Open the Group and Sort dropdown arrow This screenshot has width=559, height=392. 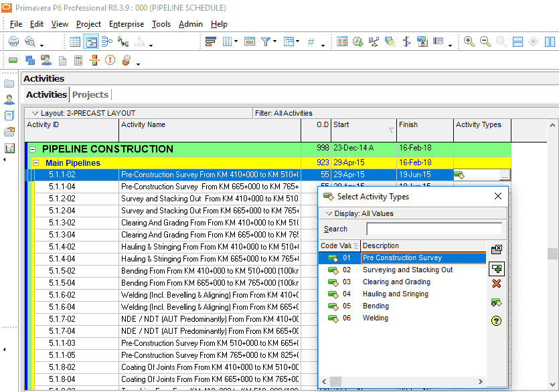click(x=298, y=41)
